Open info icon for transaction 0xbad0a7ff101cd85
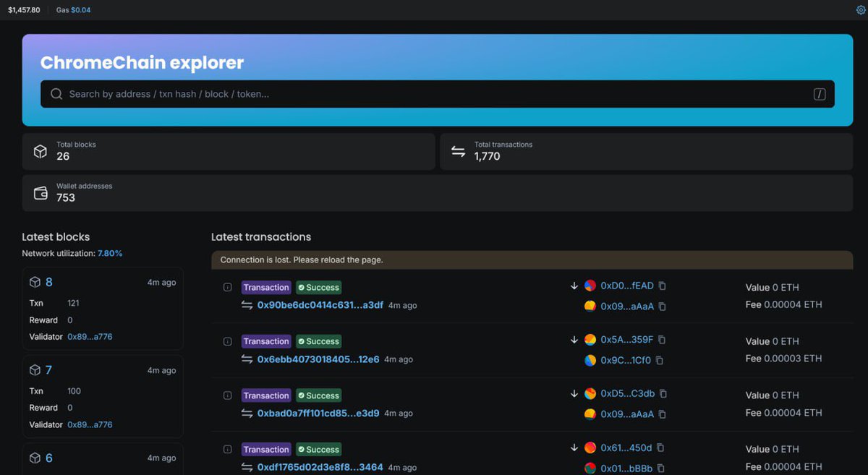 [x=227, y=395]
